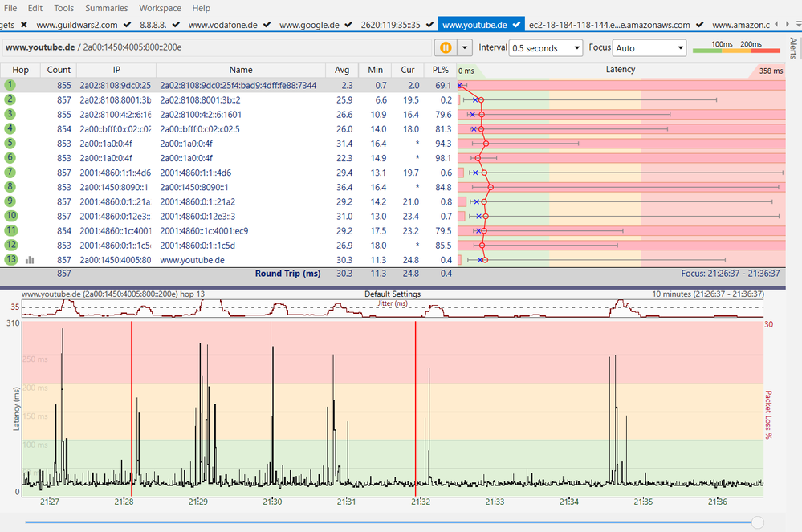Viewport: 802px width, 532px height.
Task: Expand the arrow beside the pause button
Action: point(464,48)
